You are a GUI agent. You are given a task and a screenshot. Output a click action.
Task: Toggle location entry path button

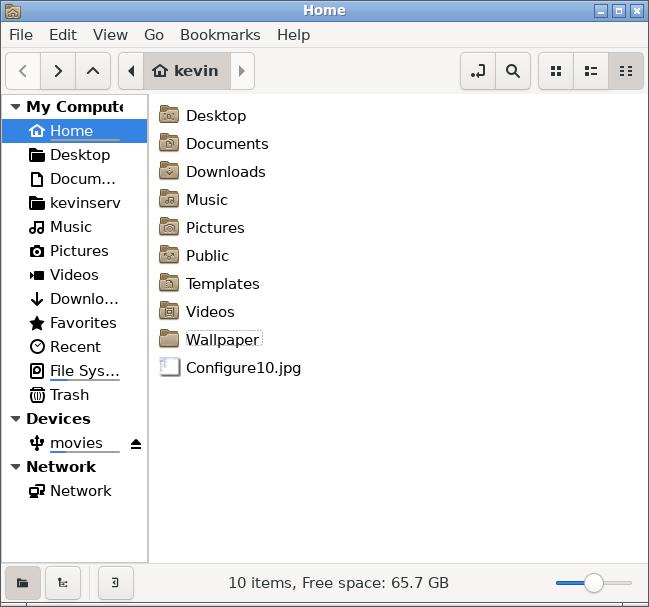pyautogui.click(x=478, y=71)
